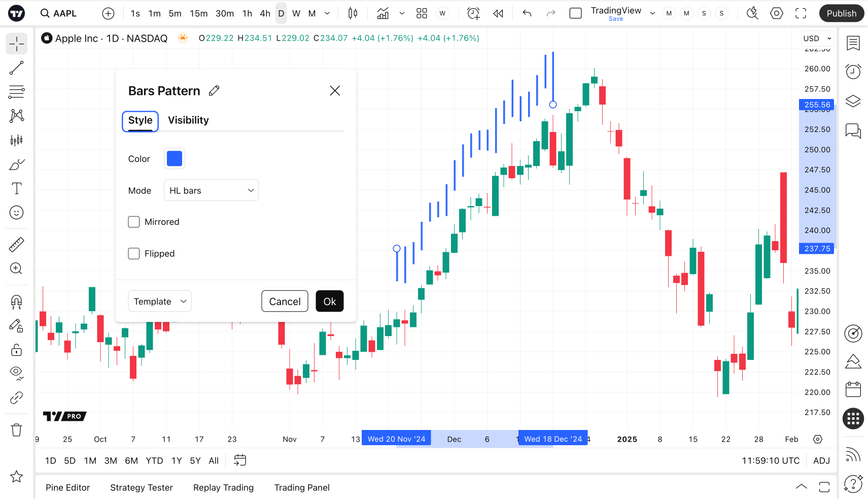
Task: Open the TradingView layout name dropdown
Action: [652, 13]
